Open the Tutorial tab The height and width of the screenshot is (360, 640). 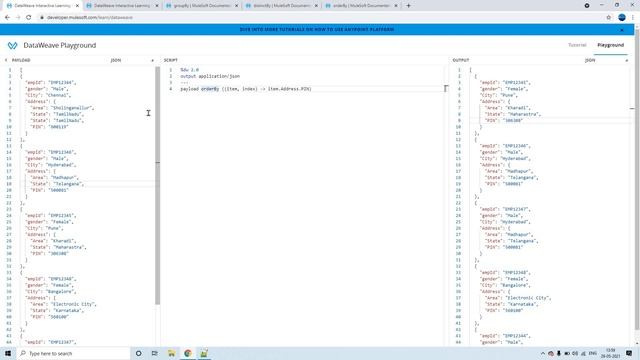tap(577, 45)
